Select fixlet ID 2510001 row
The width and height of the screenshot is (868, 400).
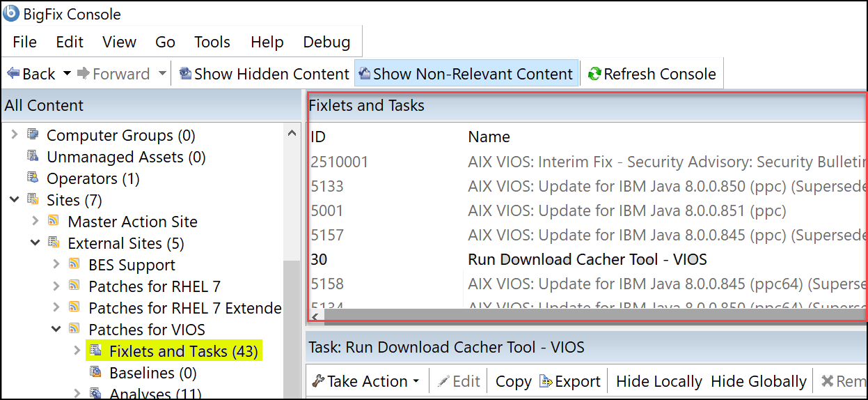[x=587, y=162]
